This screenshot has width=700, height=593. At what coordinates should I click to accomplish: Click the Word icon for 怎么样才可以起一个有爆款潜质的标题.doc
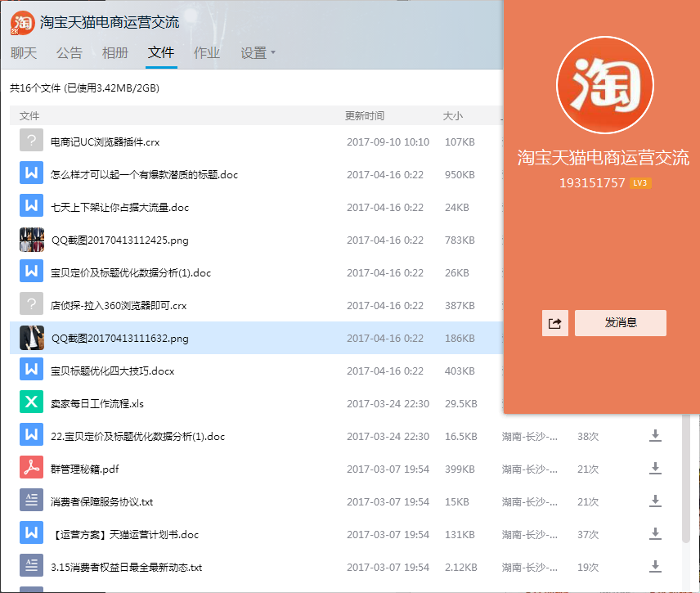31,173
